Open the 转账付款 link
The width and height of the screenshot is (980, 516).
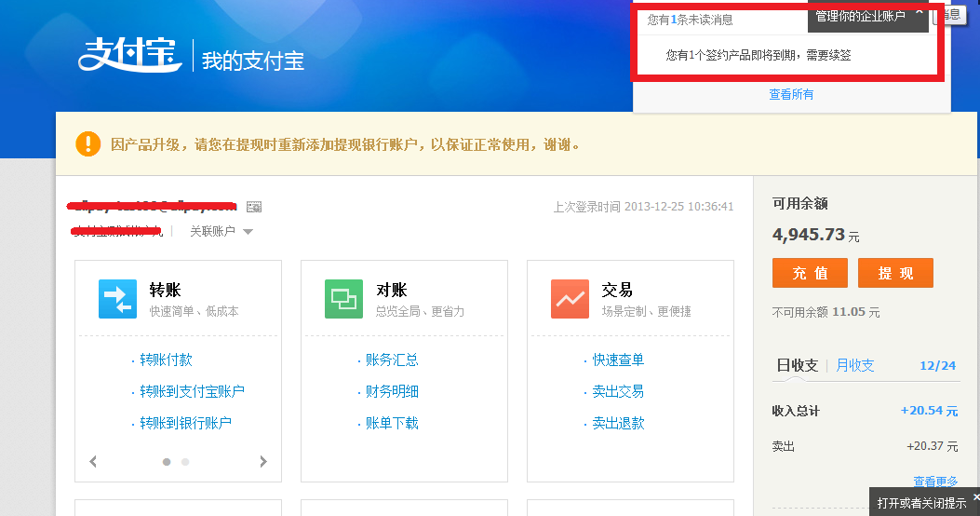pyautogui.click(x=166, y=360)
